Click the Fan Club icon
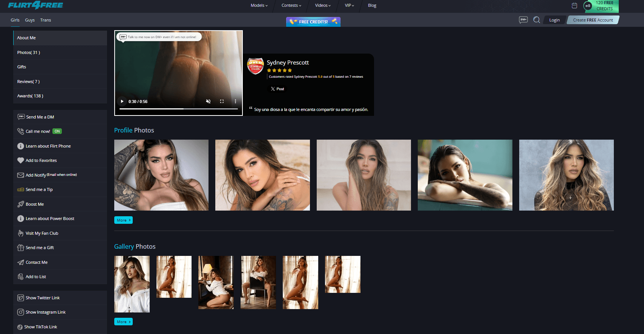644x334 pixels. click(21, 233)
